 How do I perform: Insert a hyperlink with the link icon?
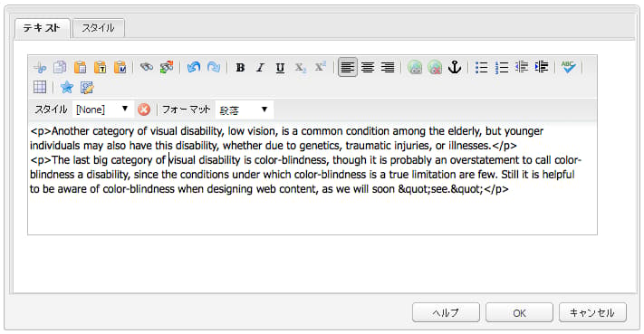[x=415, y=67]
